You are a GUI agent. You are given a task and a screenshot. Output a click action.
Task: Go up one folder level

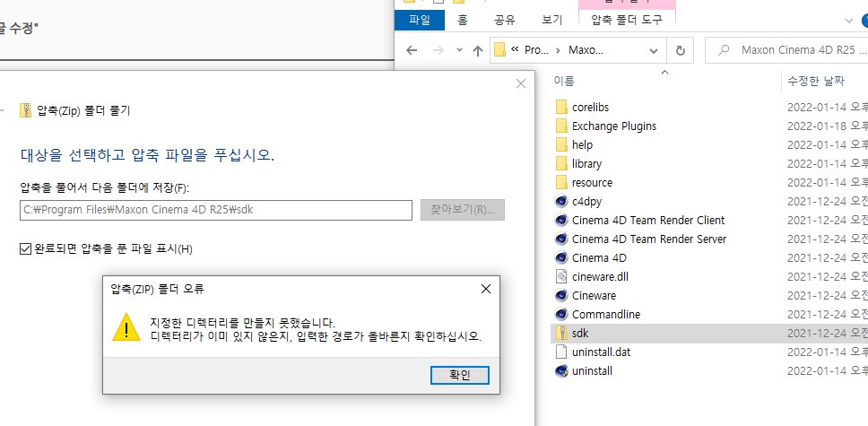[478, 50]
